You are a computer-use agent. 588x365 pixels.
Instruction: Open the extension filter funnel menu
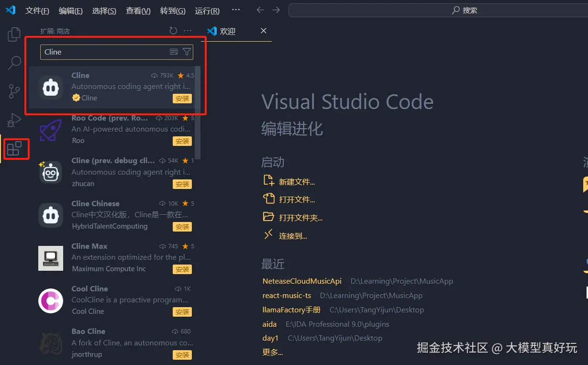[x=187, y=52]
